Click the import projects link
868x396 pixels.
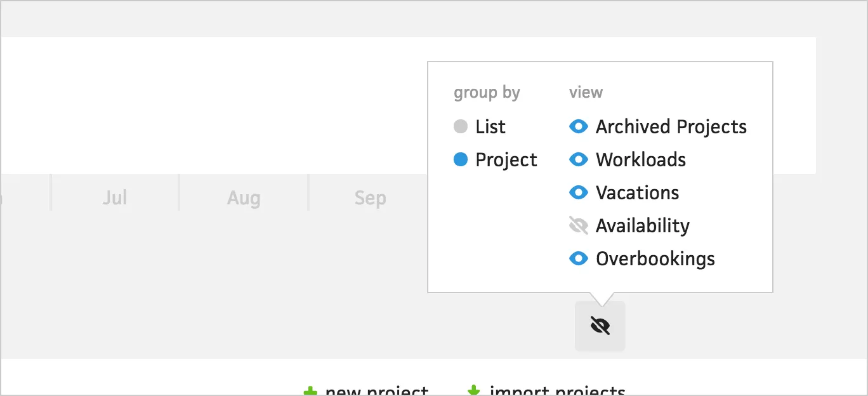pyautogui.click(x=556, y=390)
